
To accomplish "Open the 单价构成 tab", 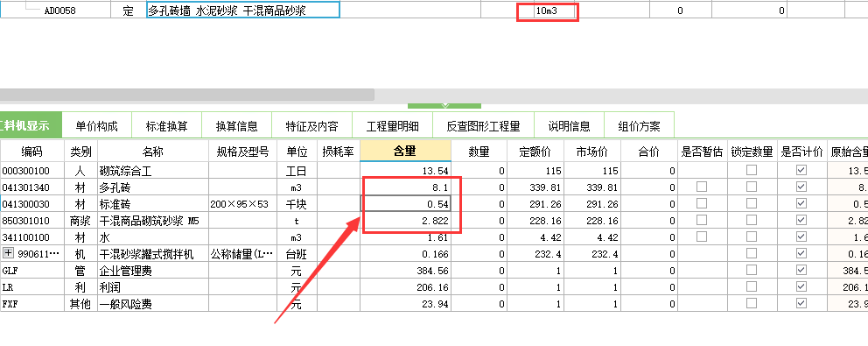I will click(97, 126).
